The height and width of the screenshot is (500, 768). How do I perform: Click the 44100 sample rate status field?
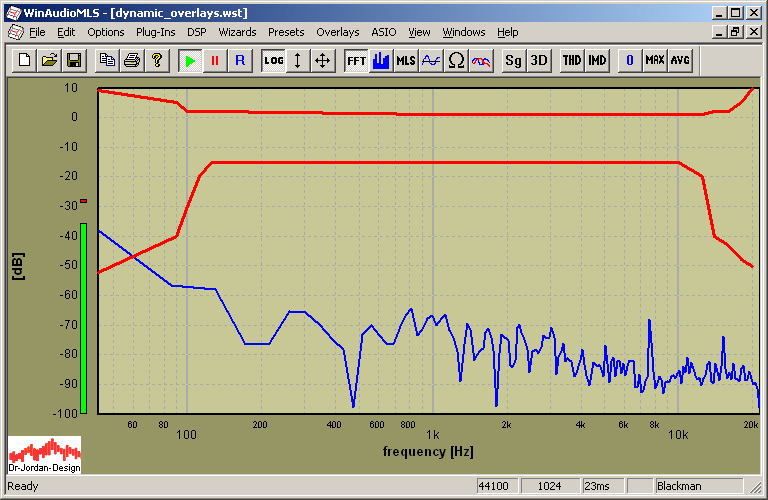[497, 486]
